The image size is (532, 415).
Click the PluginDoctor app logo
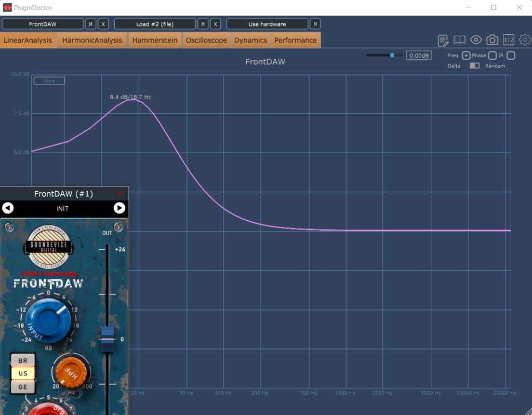[7, 7]
